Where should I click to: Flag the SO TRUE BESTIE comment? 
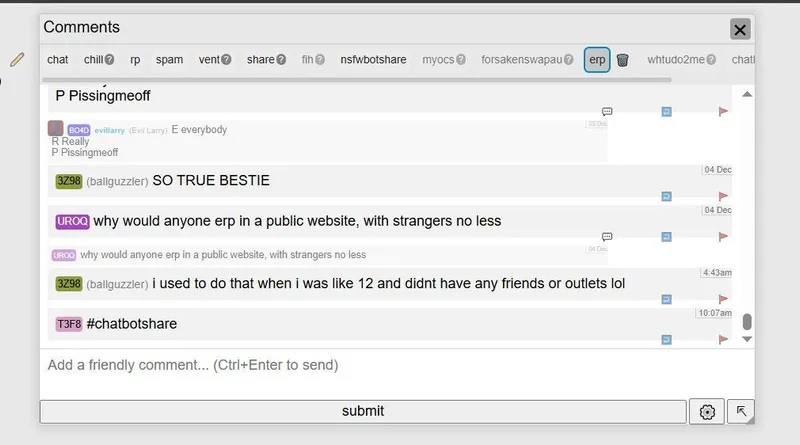tap(723, 197)
